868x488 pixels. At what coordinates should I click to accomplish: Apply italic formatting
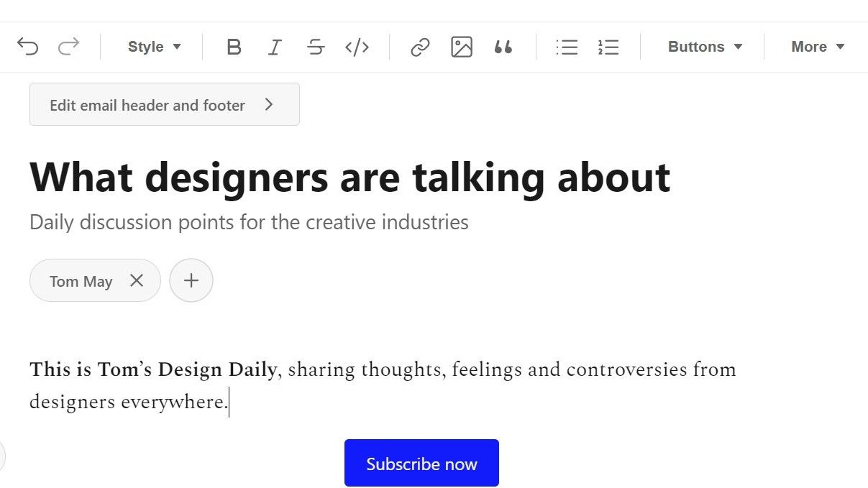click(274, 47)
